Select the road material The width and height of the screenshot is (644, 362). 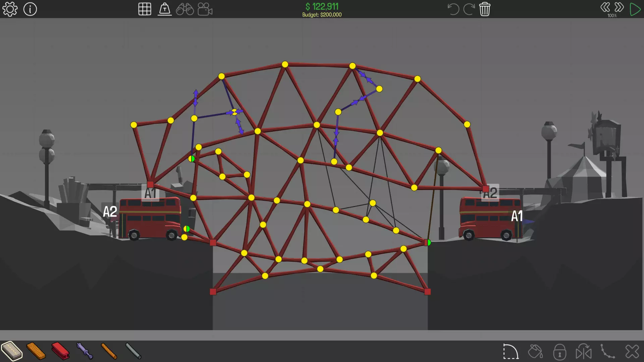12,351
